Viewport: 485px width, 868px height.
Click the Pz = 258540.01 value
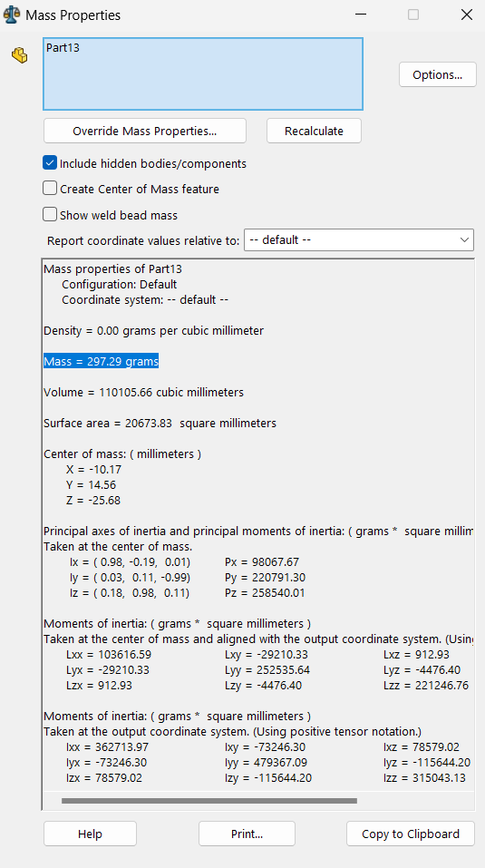(x=265, y=593)
